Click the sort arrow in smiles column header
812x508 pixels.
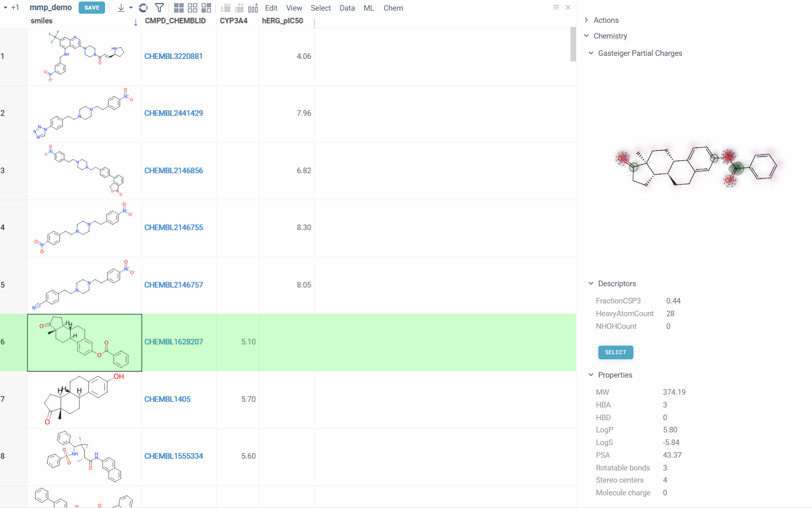136,22
